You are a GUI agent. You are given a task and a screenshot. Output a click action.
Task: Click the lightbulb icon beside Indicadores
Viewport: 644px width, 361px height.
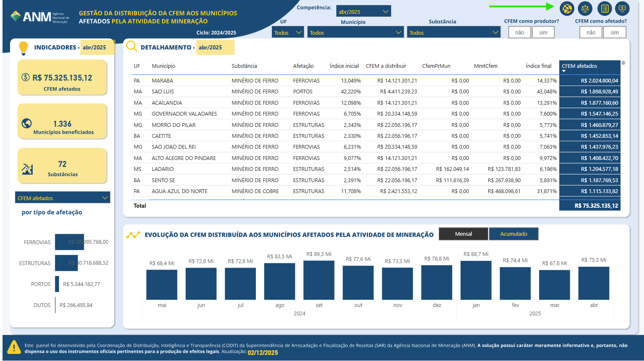click(23, 48)
